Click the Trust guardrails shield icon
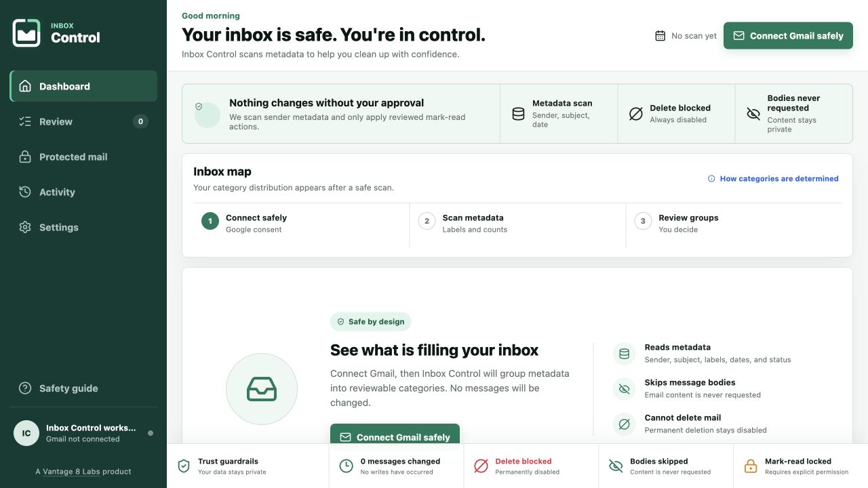868x488 pixels. tap(184, 466)
